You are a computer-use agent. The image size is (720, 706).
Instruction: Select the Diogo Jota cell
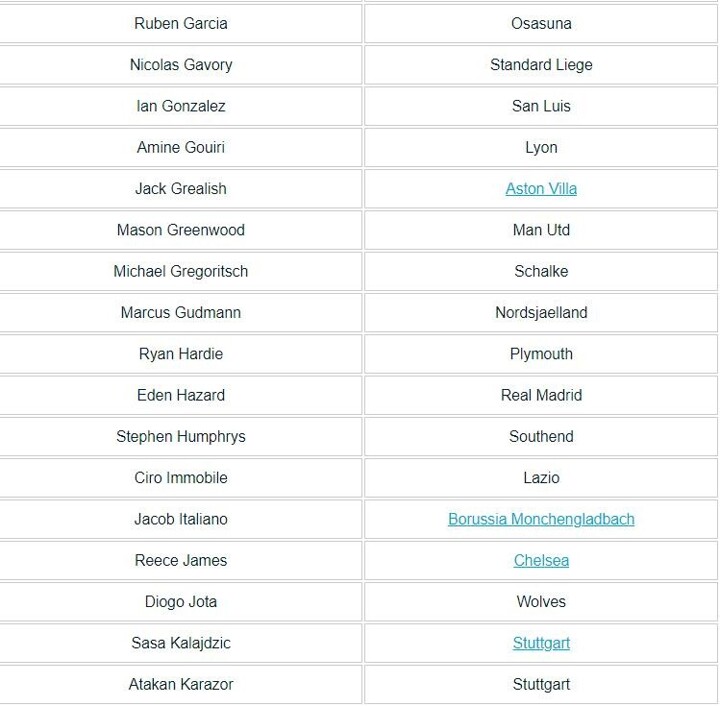pos(181,602)
